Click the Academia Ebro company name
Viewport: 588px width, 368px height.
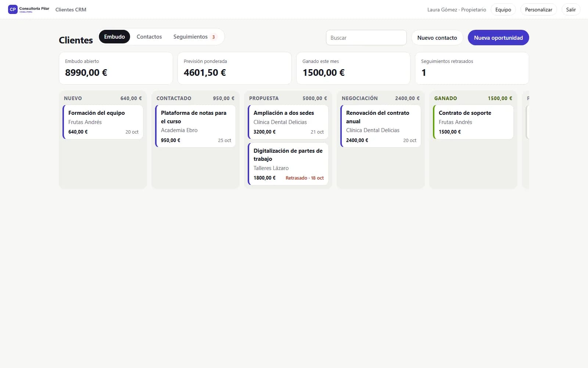pos(179,130)
